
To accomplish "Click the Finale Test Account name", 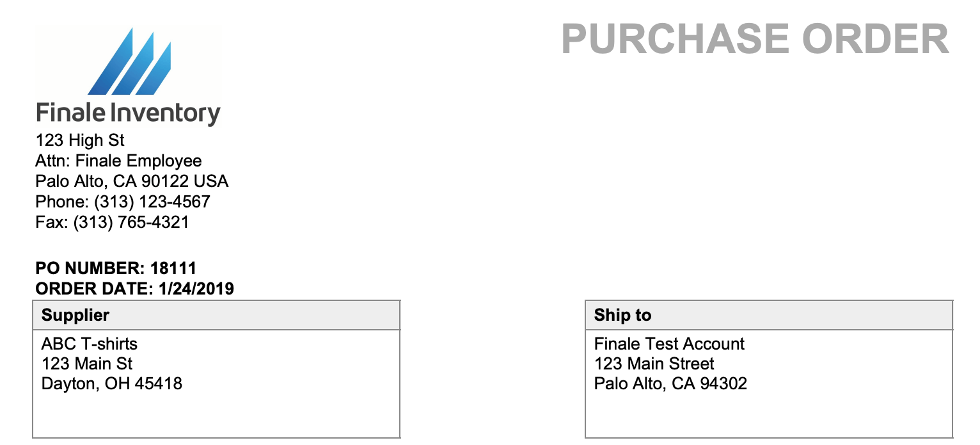I will pyautogui.click(x=669, y=344).
